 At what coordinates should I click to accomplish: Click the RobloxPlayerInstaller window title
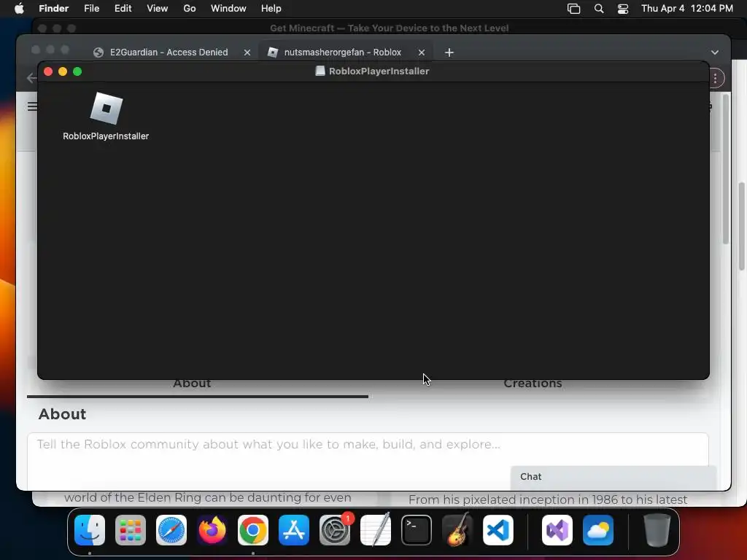[379, 71]
